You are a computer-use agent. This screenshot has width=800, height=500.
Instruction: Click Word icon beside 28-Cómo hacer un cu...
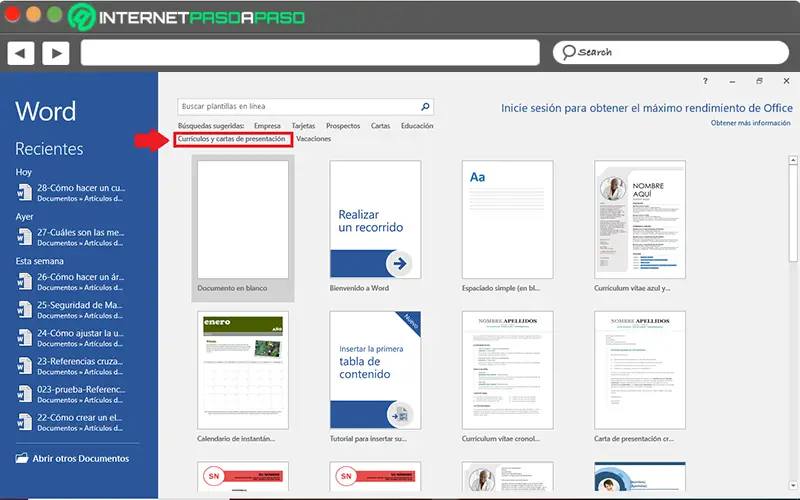pos(23,192)
